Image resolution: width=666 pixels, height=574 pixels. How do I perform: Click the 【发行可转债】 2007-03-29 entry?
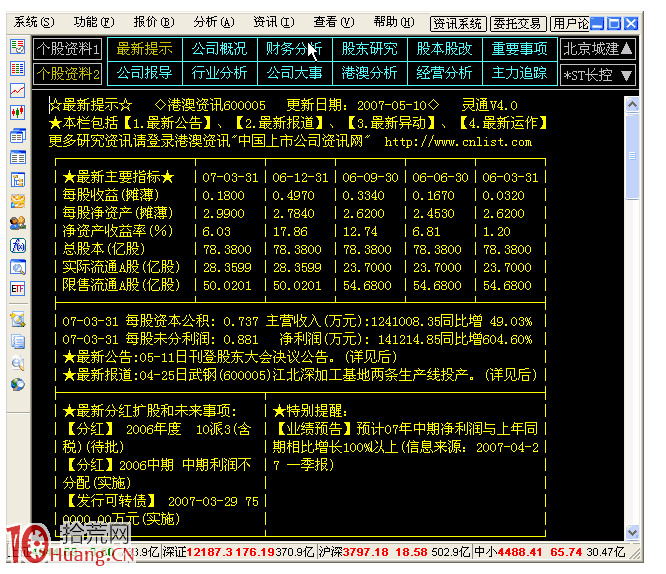161,510
